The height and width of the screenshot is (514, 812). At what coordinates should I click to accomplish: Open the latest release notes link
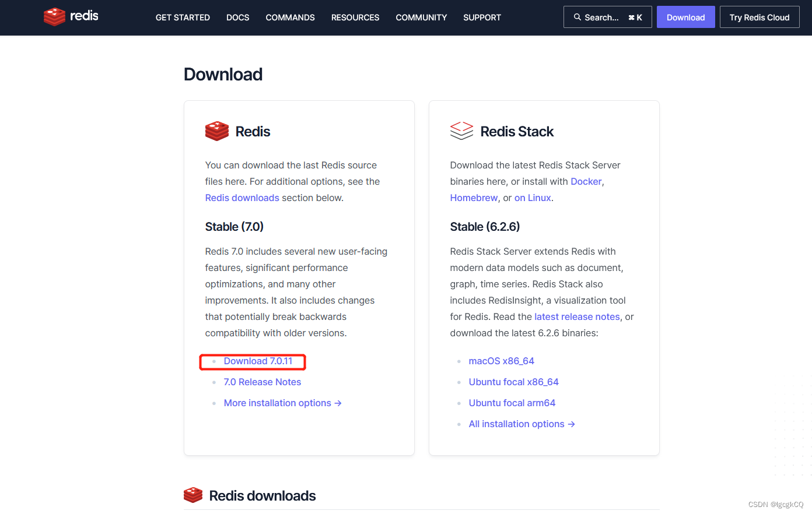pyautogui.click(x=577, y=316)
